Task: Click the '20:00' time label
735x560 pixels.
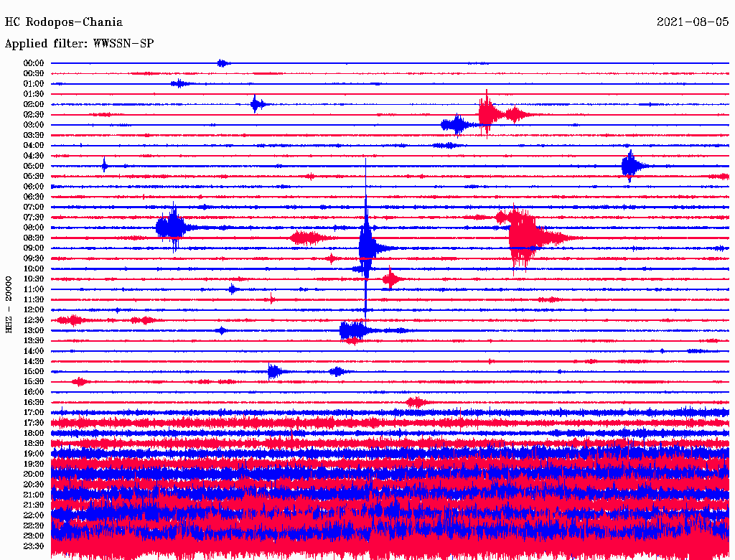Action: (x=34, y=474)
